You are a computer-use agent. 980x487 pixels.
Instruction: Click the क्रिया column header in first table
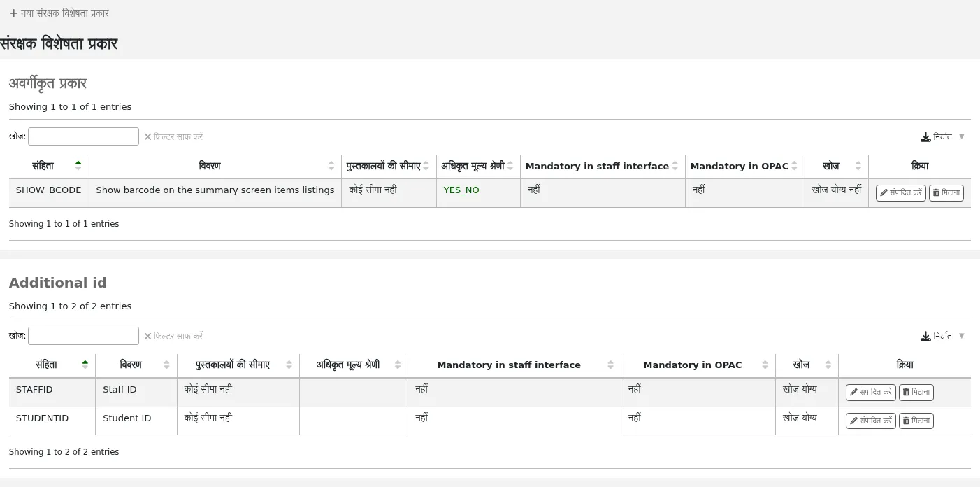920,166
